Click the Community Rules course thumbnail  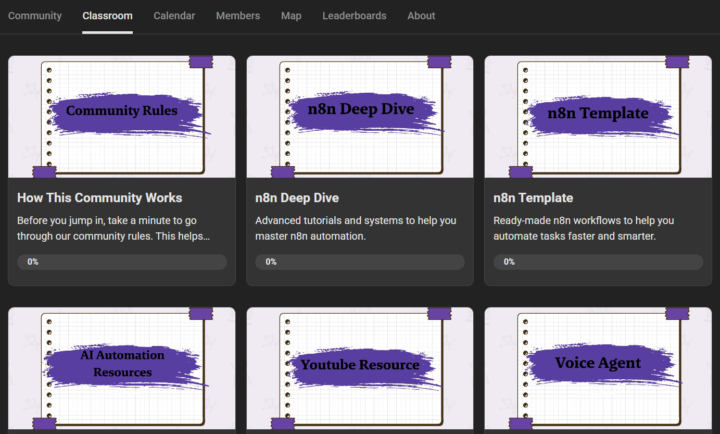pyautogui.click(x=122, y=116)
